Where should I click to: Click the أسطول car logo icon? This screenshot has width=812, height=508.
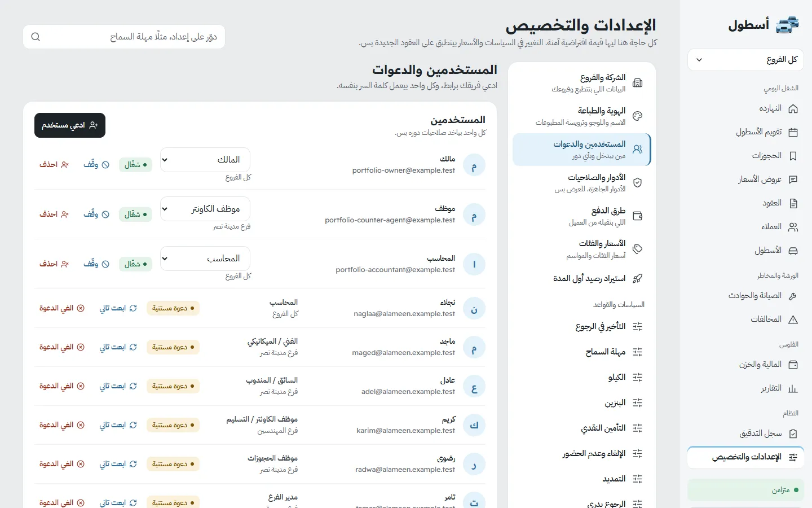(x=787, y=25)
